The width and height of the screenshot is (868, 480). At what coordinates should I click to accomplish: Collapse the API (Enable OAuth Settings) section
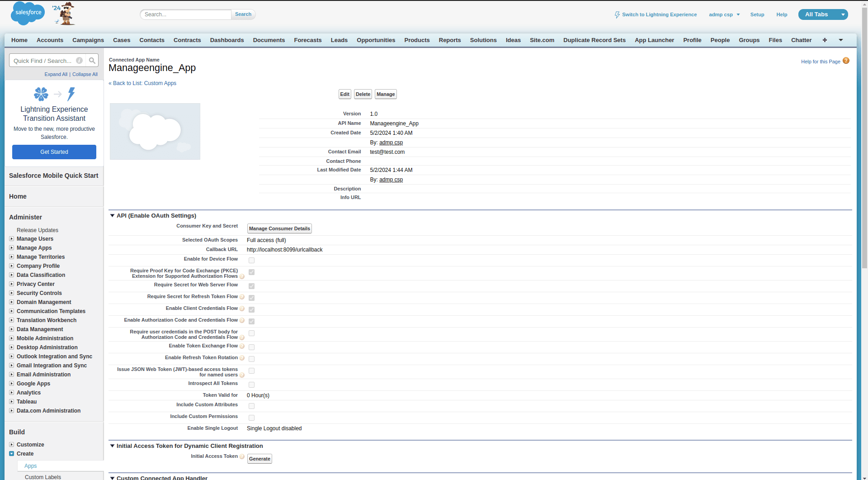pos(112,215)
